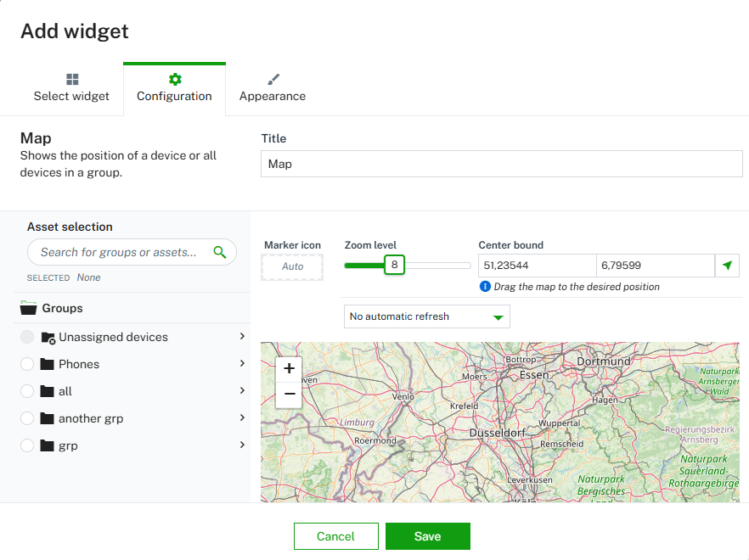Image resolution: width=749 pixels, height=560 pixels.
Task: Click the blue info icon below Center bound
Action: [486, 287]
